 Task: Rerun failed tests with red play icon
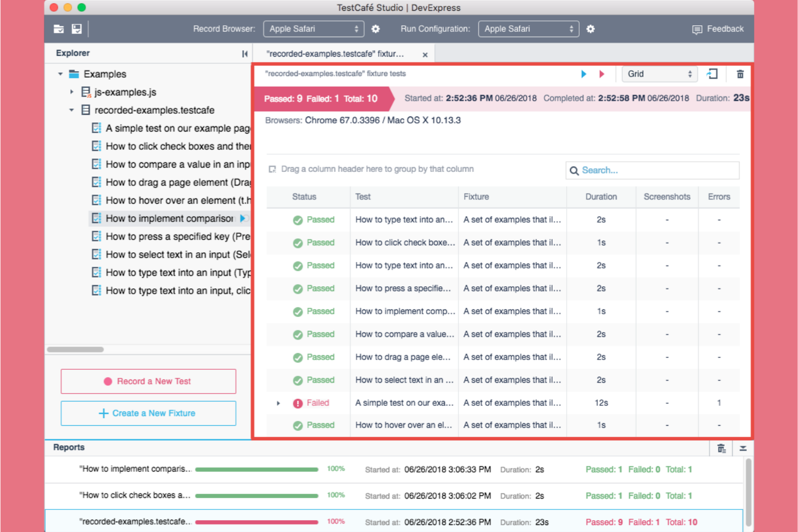[602, 74]
